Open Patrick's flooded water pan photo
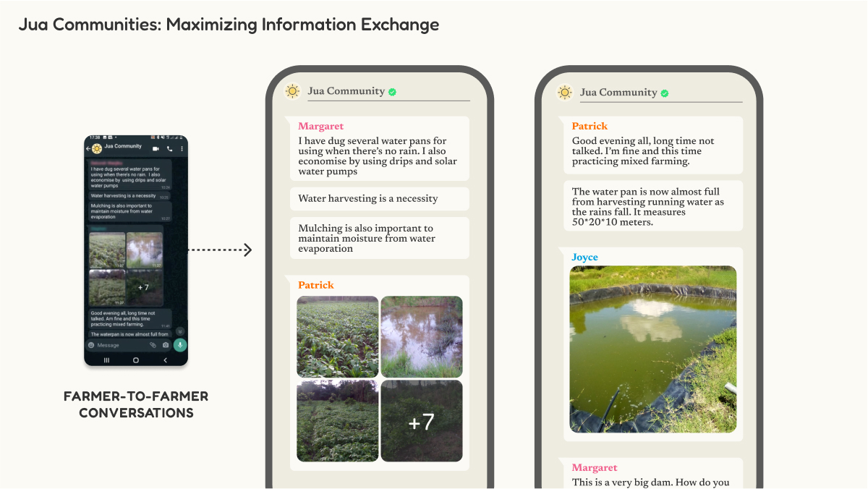This screenshot has height=489, width=868. click(x=422, y=336)
